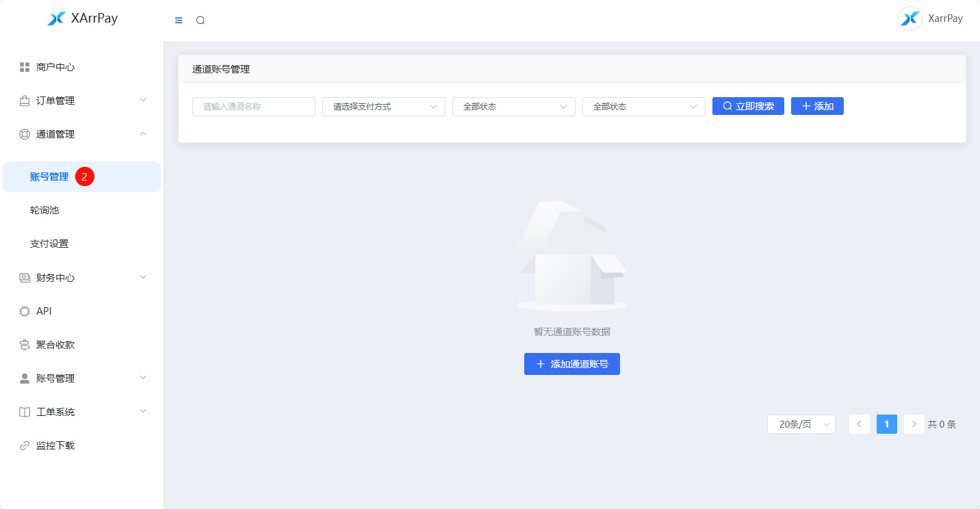Image resolution: width=980 pixels, height=509 pixels.
Task: Select 支付设置 in the sidebar
Action: [49, 244]
